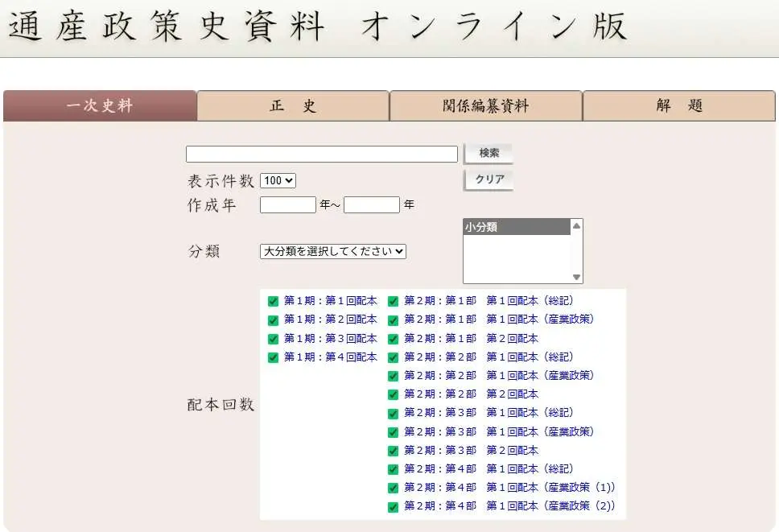
Task: Toggle 第1期：第4回配本 checkbox
Action: tap(273, 357)
